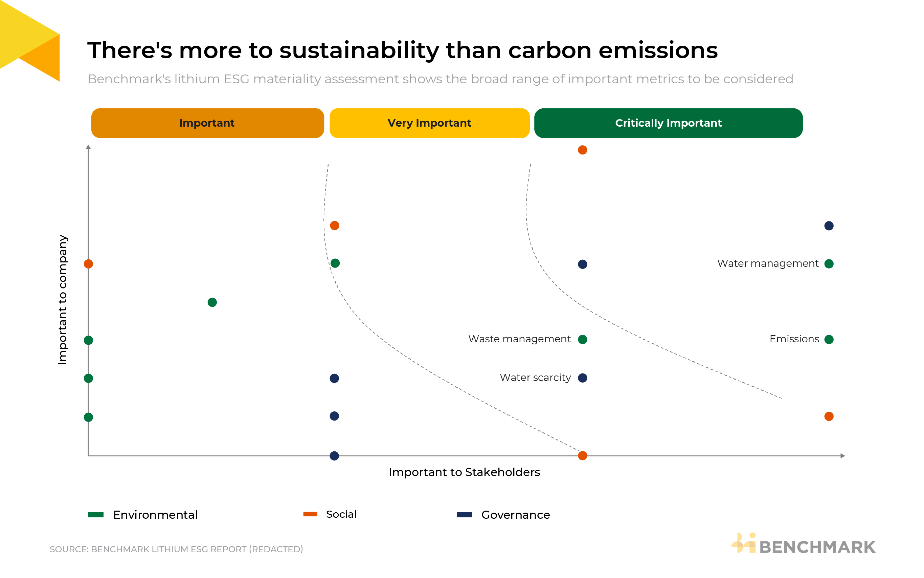Click the Water management data point

[829, 264]
